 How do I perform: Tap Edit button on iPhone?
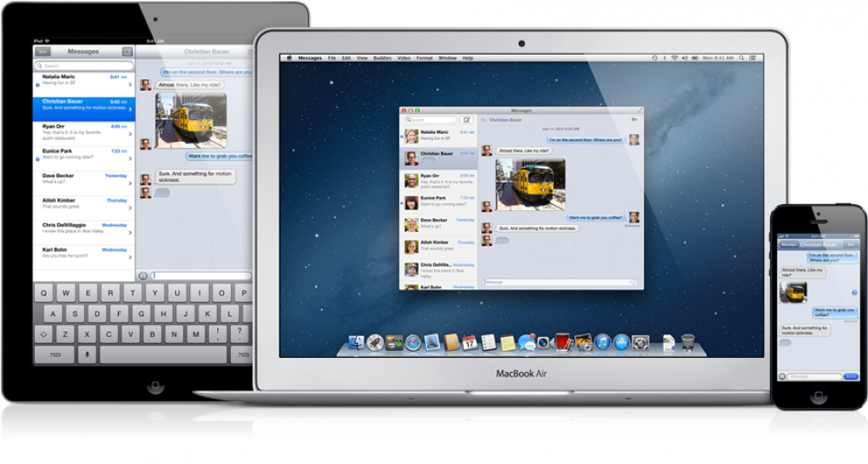click(x=851, y=244)
